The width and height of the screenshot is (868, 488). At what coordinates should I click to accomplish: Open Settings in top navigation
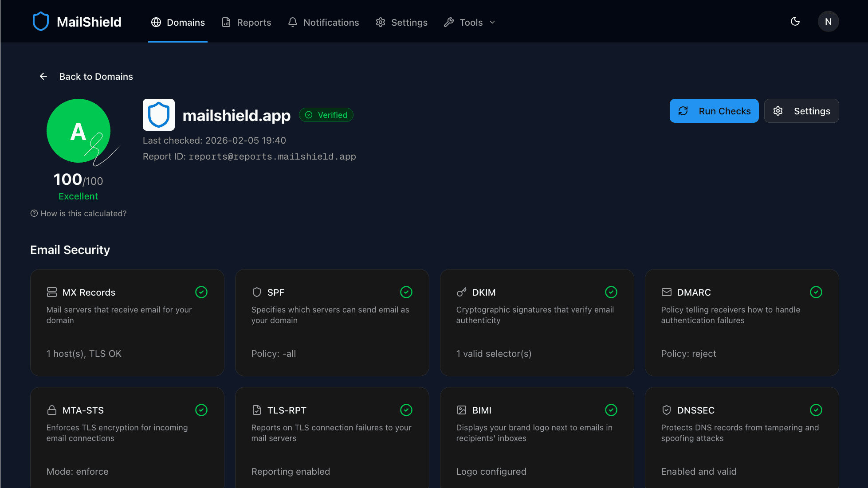click(x=401, y=22)
